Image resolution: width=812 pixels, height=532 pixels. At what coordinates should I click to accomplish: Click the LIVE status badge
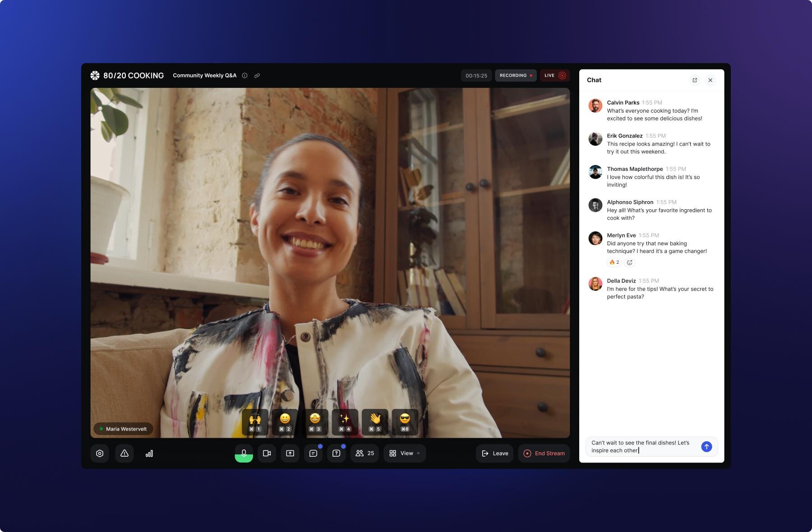pyautogui.click(x=554, y=75)
